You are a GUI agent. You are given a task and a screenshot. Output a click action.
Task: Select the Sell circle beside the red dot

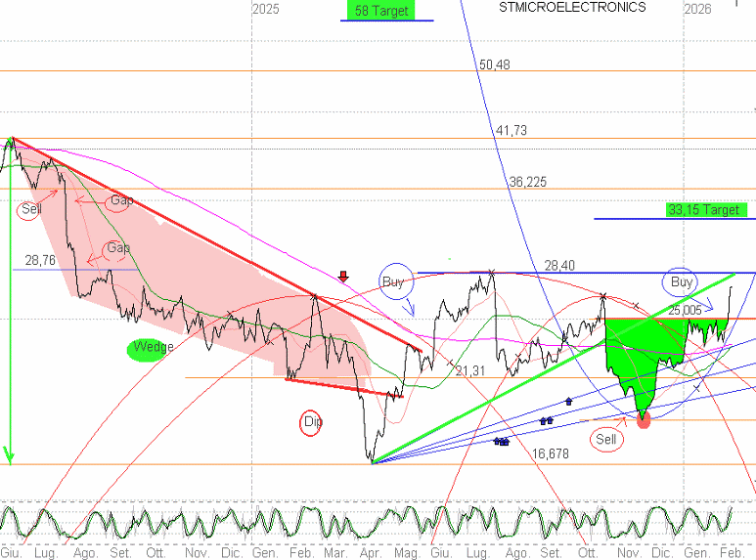coord(608,440)
